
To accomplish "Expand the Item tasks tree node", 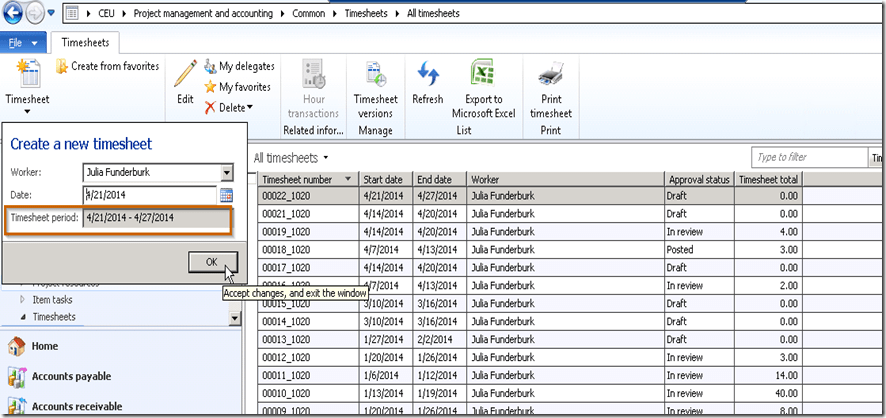I will (22, 300).
